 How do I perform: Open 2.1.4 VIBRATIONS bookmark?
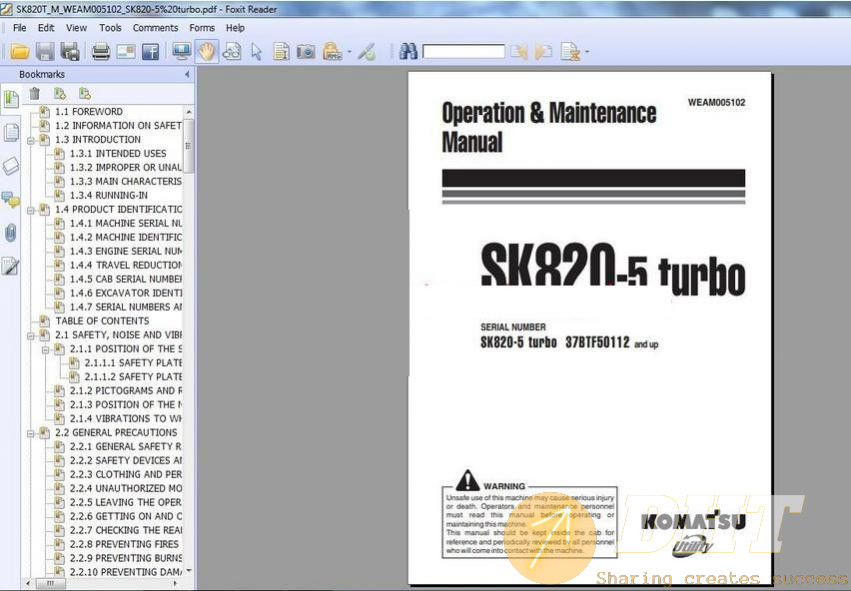(x=126, y=418)
